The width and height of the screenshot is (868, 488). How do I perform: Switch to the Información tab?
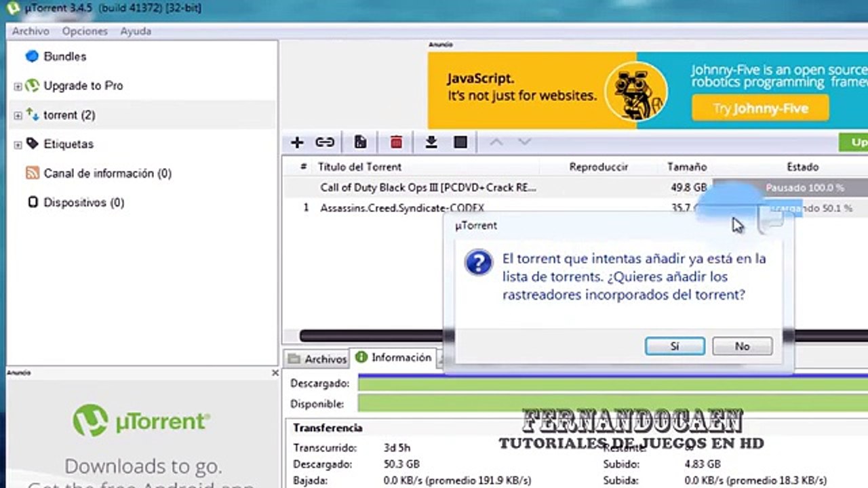[394, 357]
